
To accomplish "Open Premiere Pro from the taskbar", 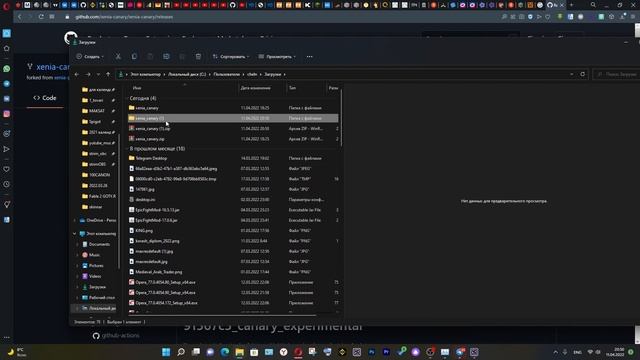I will [386, 352].
